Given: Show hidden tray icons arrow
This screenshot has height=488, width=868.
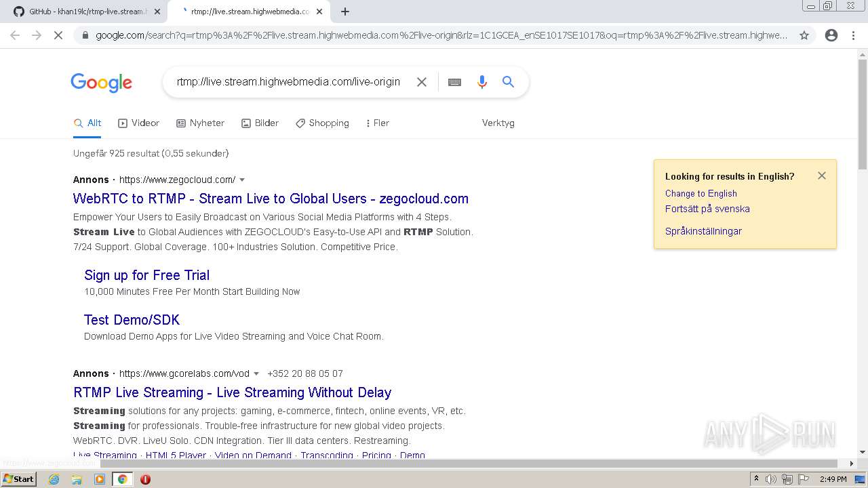Looking at the screenshot, I should click(x=756, y=479).
